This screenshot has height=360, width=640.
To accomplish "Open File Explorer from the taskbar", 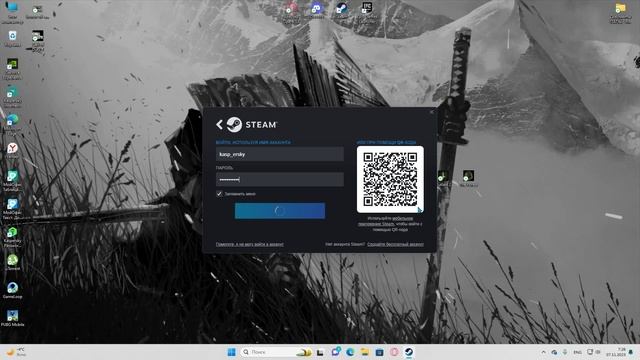I will [x=364, y=352].
